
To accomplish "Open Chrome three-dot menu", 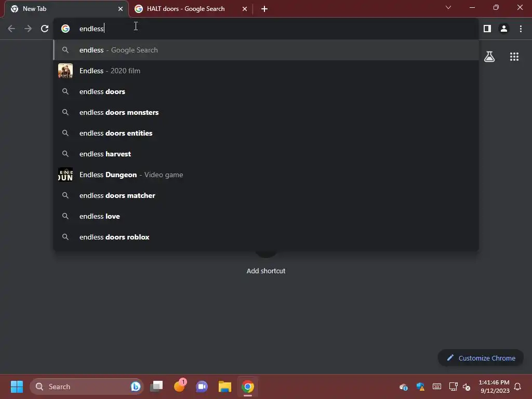I will pos(521,29).
